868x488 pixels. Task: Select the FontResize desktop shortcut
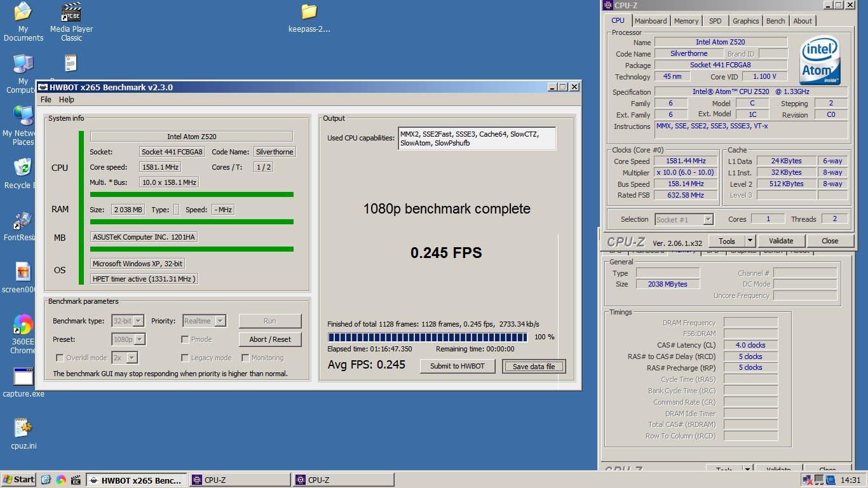23,226
